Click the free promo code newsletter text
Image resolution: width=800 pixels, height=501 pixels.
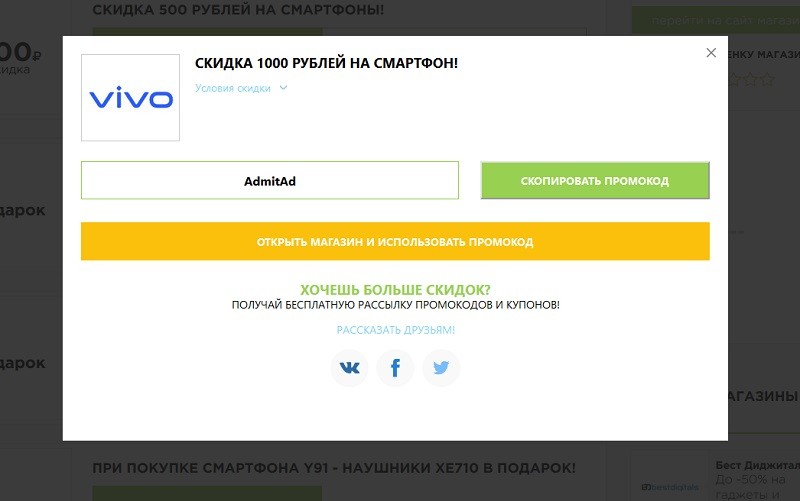(395, 305)
